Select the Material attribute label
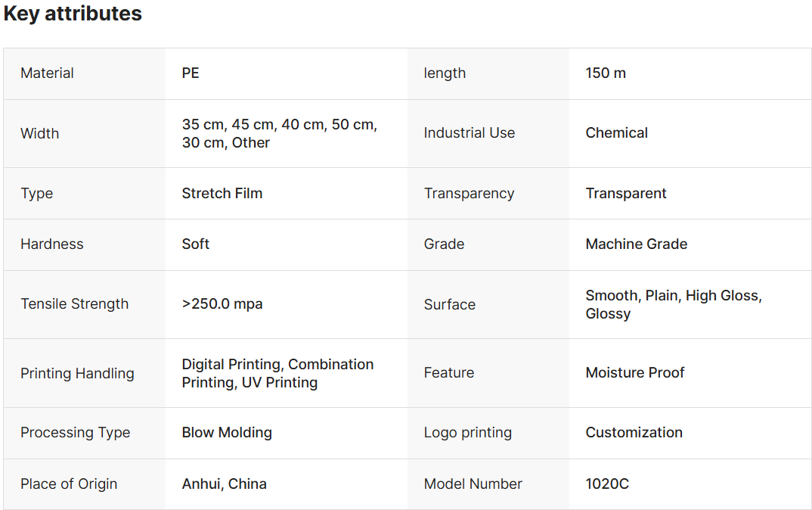Viewport: 812px width, 510px height. pyautogui.click(x=47, y=73)
